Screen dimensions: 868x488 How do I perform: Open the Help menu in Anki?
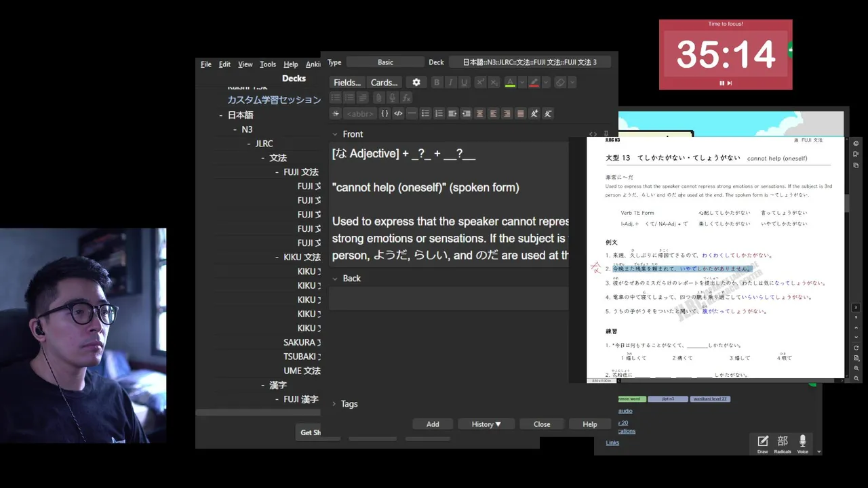(x=291, y=64)
